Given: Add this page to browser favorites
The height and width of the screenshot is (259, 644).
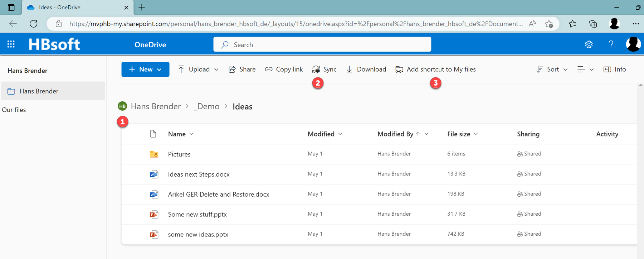Looking at the screenshot, I should tap(549, 24).
